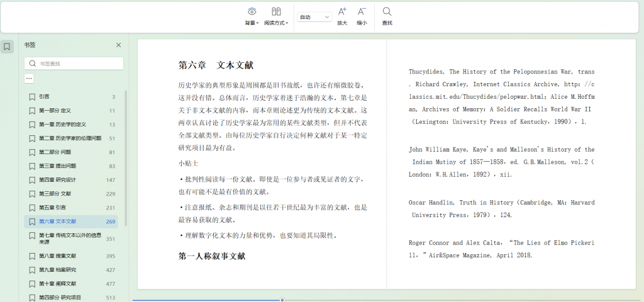
Task: Click bookmark icon beside 第五章 引言
Action: [32, 208]
